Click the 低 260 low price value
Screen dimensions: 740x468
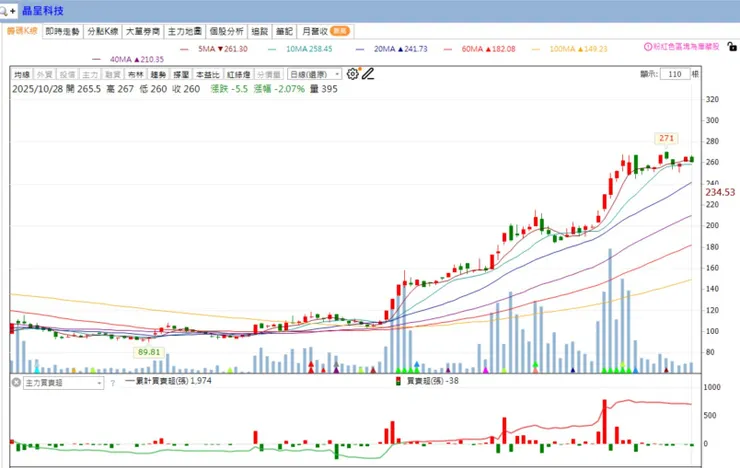point(153,89)
